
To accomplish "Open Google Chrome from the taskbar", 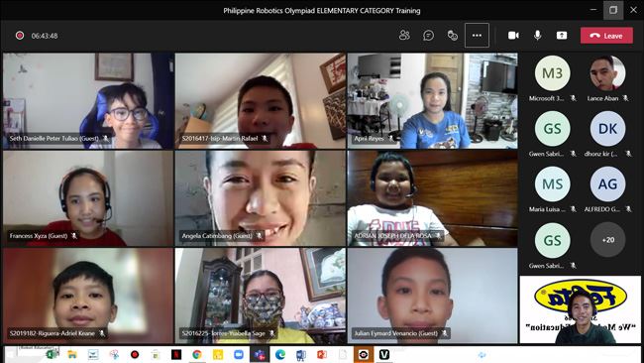I will tap(197, 354).
